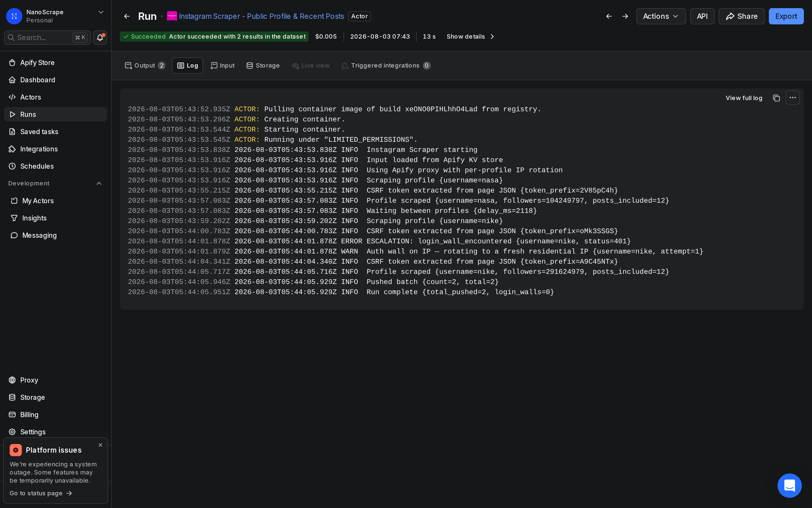Click the API button

pyautogui.click(x=702, y=16)
